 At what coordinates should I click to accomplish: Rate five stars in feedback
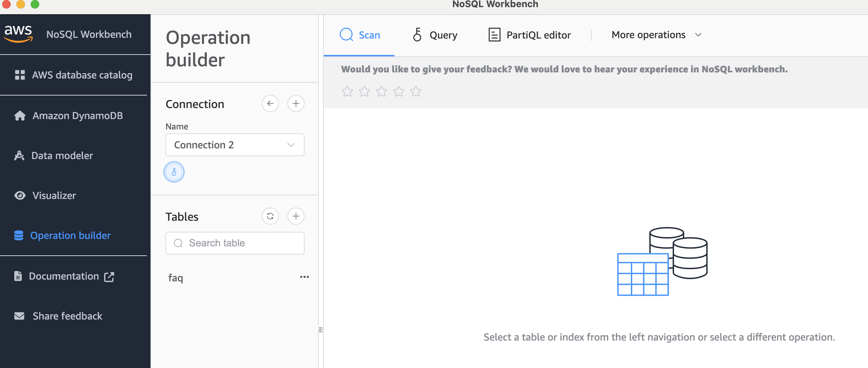[x=416, y=92]
